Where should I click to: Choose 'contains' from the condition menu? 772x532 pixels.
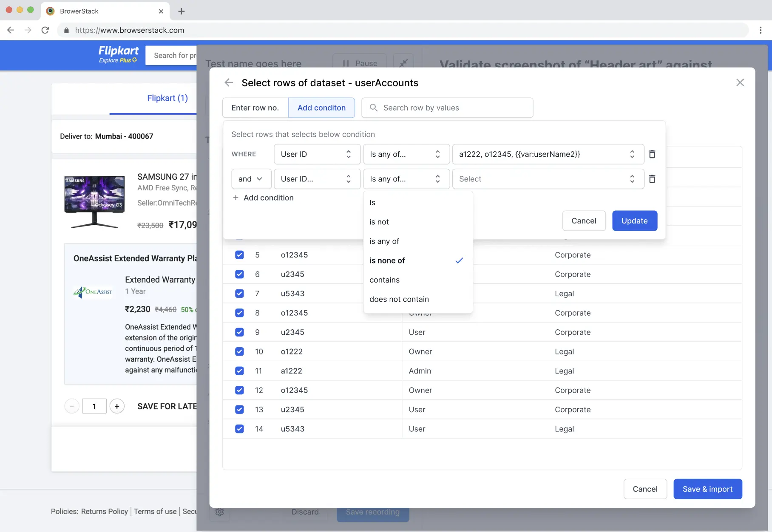(384, 280)
